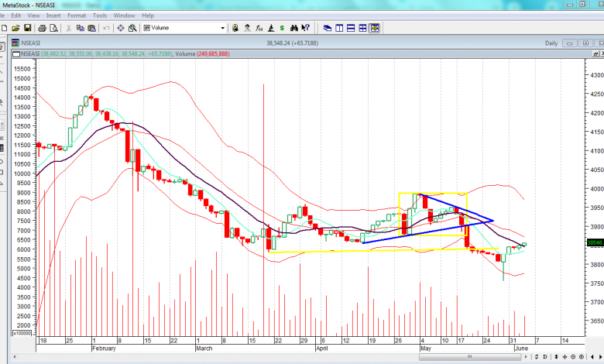
Task: Toggle the highlighted rightmost window layout button
Action: tap(375, 28)
